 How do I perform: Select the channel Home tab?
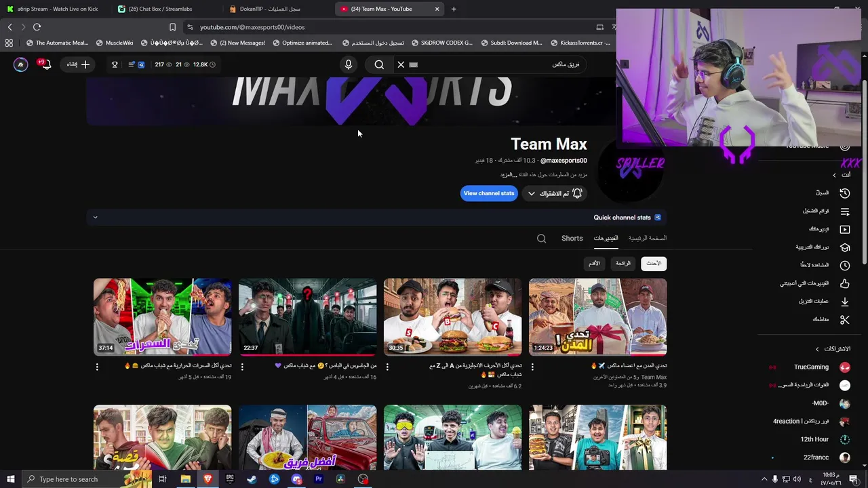pos(647,239)
